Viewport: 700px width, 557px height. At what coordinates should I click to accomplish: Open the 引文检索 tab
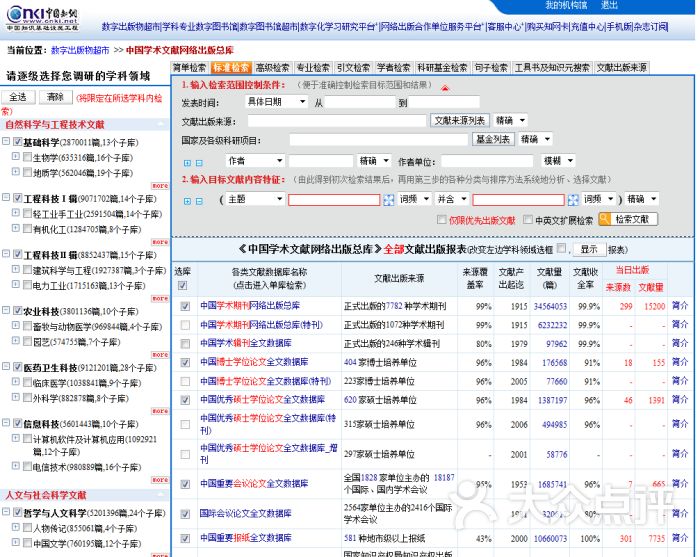tap(354, 67)
